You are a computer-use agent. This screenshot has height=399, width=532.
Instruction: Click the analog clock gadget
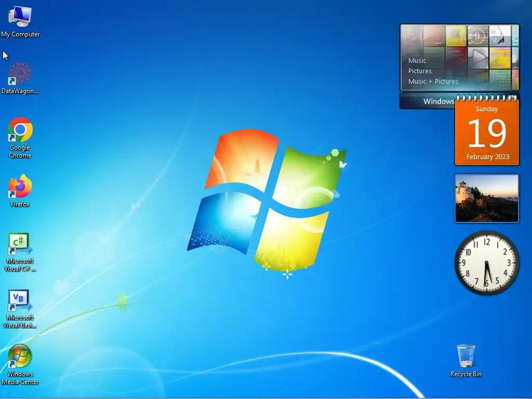[487, 262]
